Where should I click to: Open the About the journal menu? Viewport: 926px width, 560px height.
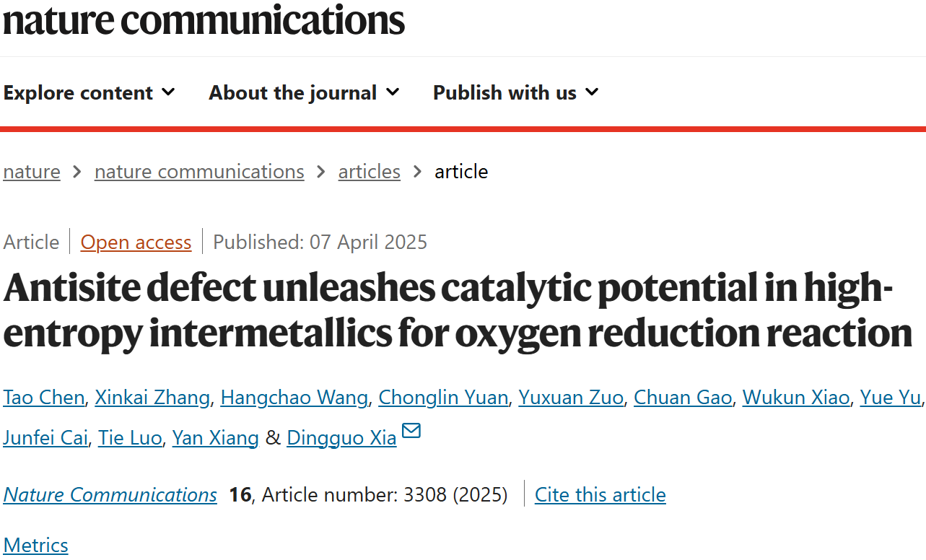[x=304, y=92]
